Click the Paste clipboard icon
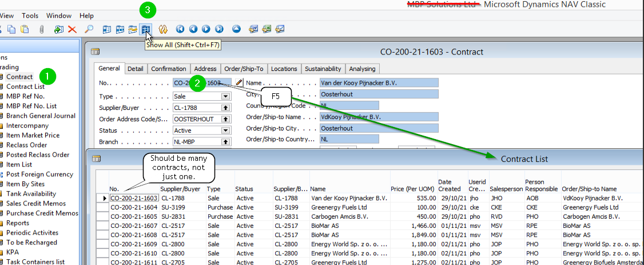Screen dimensions: 644x265 tap(25, 29)
